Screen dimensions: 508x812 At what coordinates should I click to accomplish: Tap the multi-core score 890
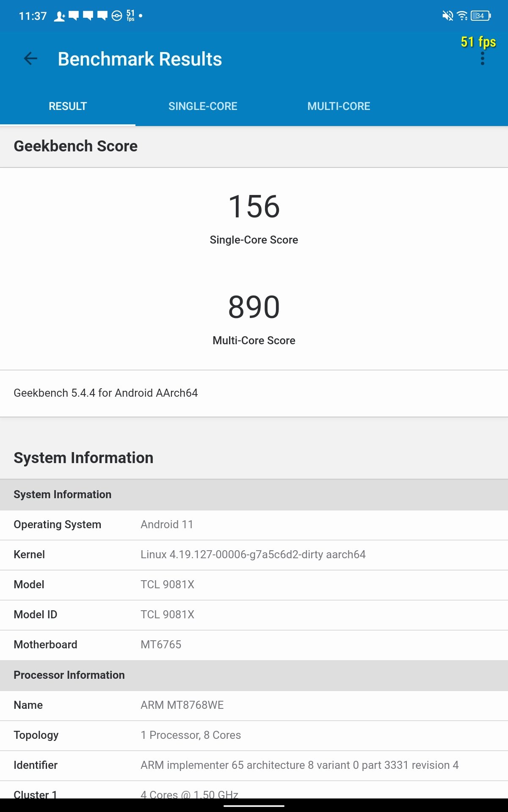(x=254, y=307)
